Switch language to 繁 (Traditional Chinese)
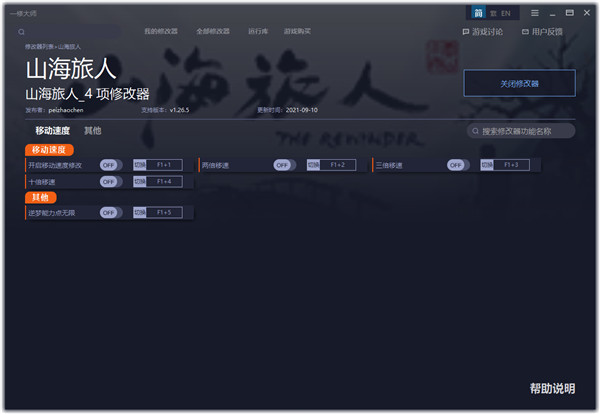600x414 pixels. (493, 13)
